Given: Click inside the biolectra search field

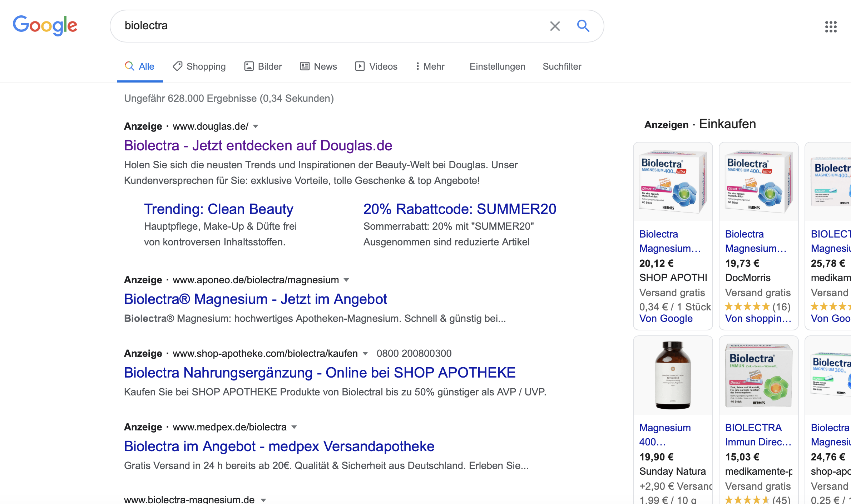Looking at the screenshot, I should click(x=322, y=26).
